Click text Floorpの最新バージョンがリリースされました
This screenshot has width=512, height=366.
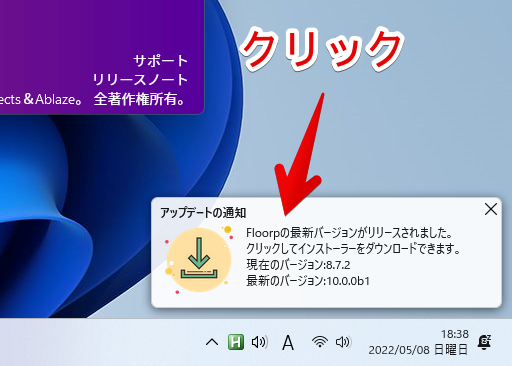click(x=349, y=233)
